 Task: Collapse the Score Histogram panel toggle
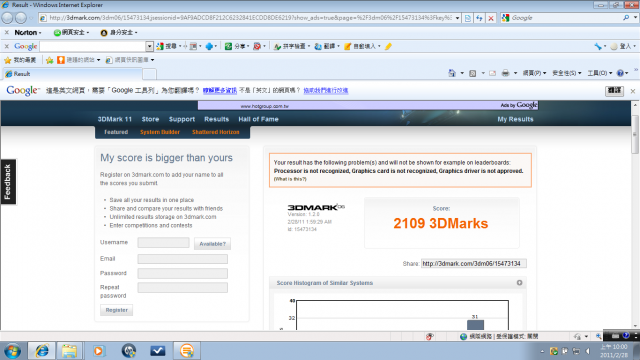tap(519, 283)
